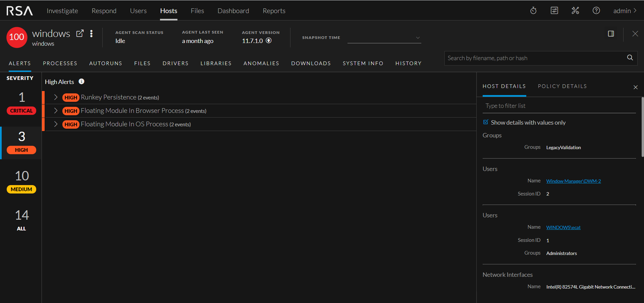
Task: Expand the Runkey Persistence alert
Action: [x=56, y=97]
